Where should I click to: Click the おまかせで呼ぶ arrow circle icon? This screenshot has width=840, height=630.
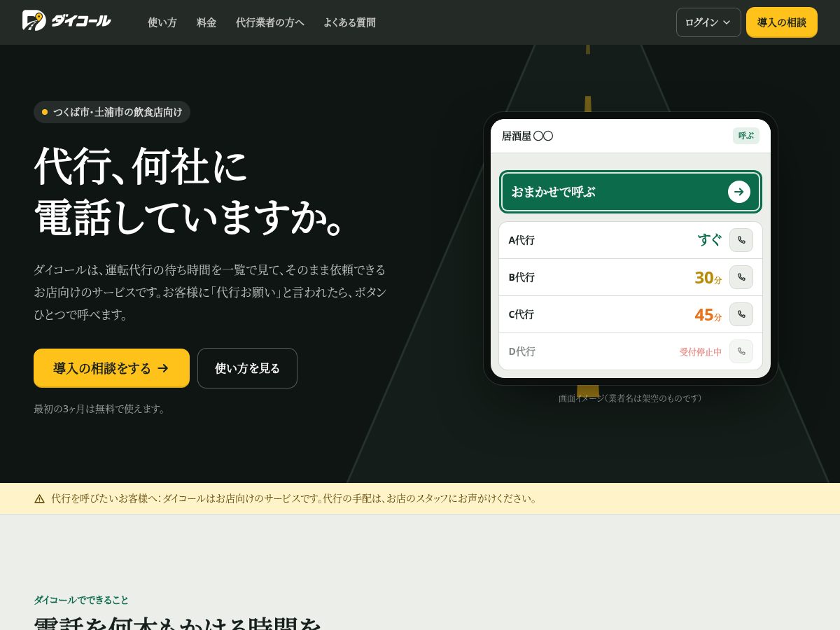(x=738, y=192)
